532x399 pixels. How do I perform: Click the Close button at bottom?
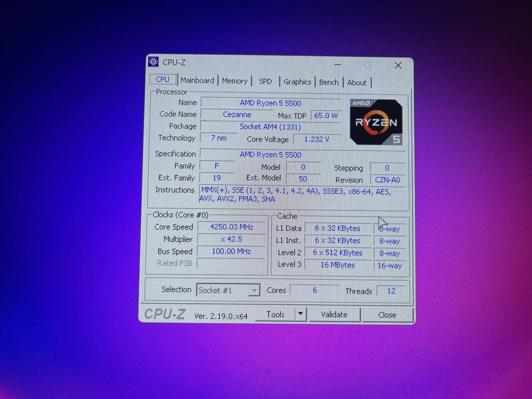point(387,315)
